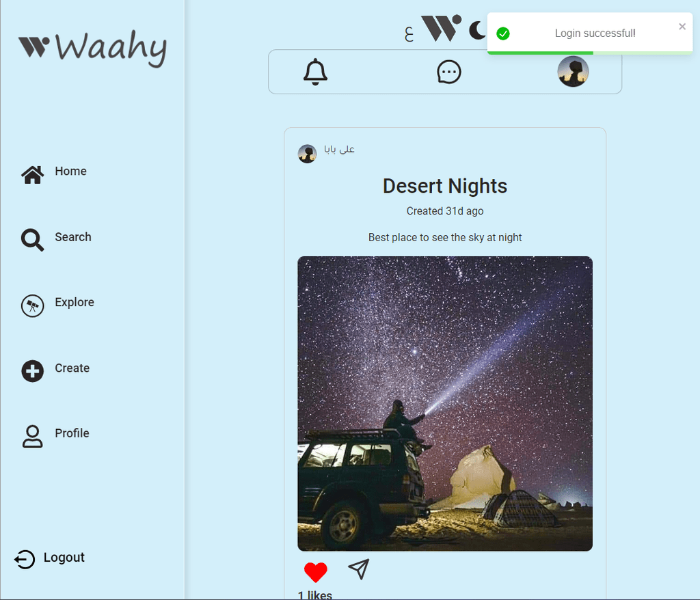Open the chat messages bubble icon

[x=448, y=72]
